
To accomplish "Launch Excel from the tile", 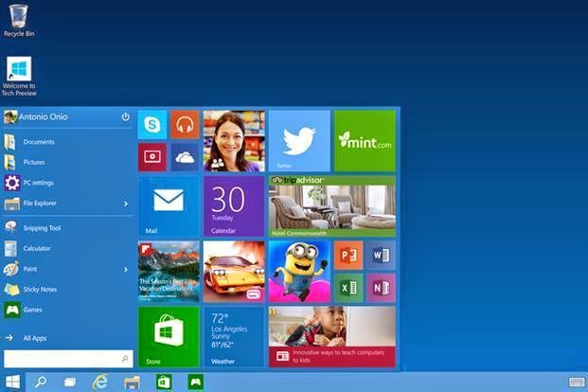I will coord(348,288).
